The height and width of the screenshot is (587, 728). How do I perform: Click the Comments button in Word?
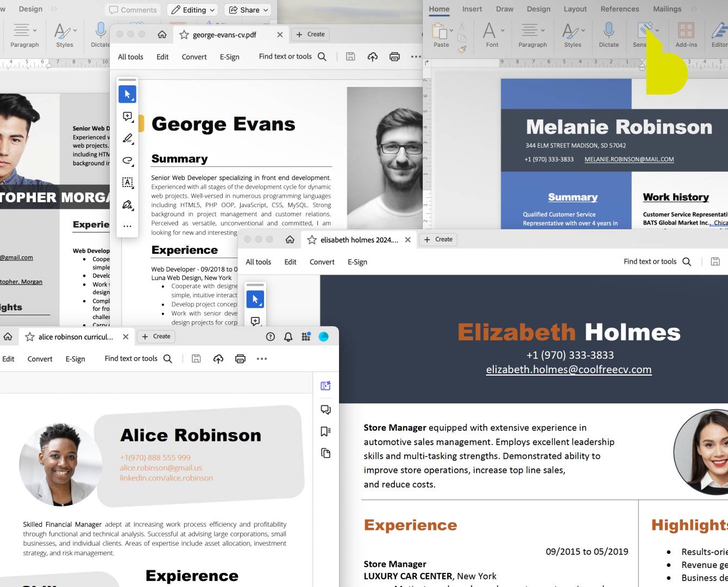133,10
